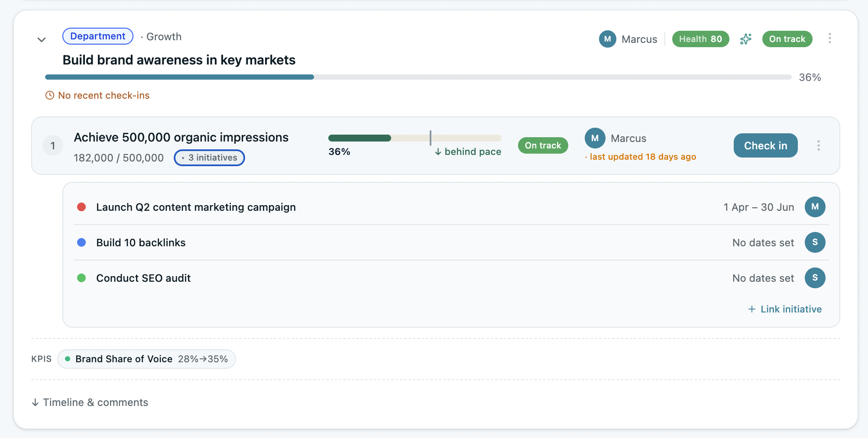Click S avatar on Conduct SEO audit row
Image resolution: width=868 pixels, height=438 pixels.
(x=815, y=278)
